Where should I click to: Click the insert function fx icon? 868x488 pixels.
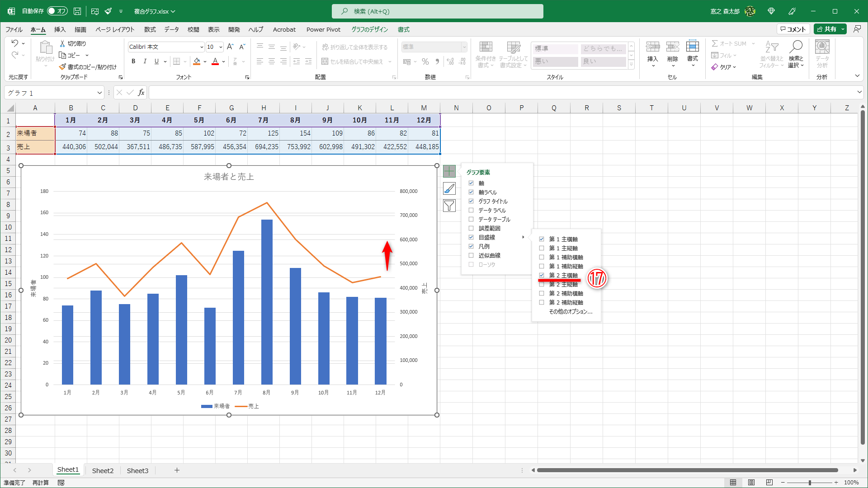141,93
